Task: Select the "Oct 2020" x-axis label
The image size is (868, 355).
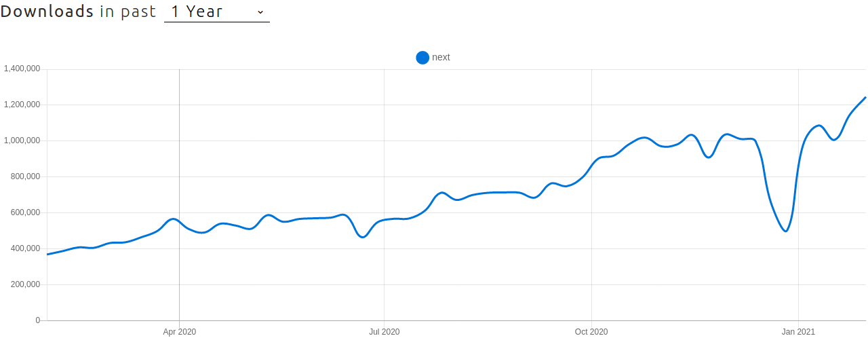Action: tap(591, 332)
